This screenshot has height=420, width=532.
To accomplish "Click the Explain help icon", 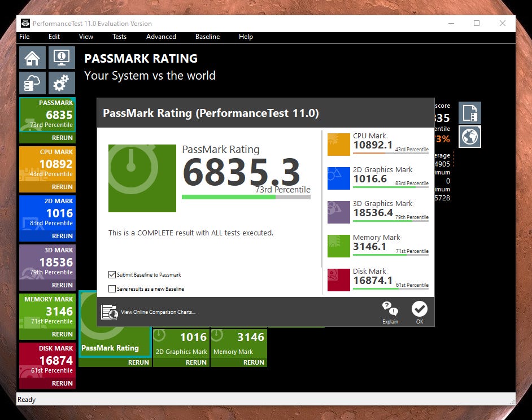I will (390, 312).
